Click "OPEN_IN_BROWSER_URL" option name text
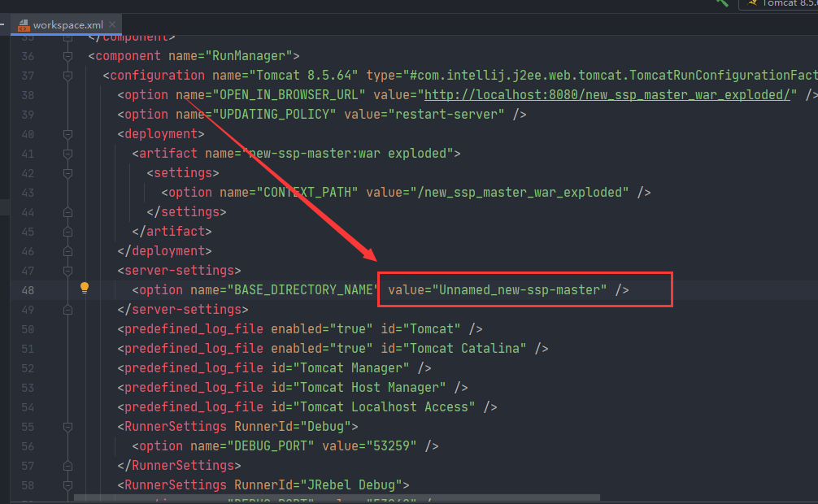Screen dimensions: 818x504 pos(289,95)
